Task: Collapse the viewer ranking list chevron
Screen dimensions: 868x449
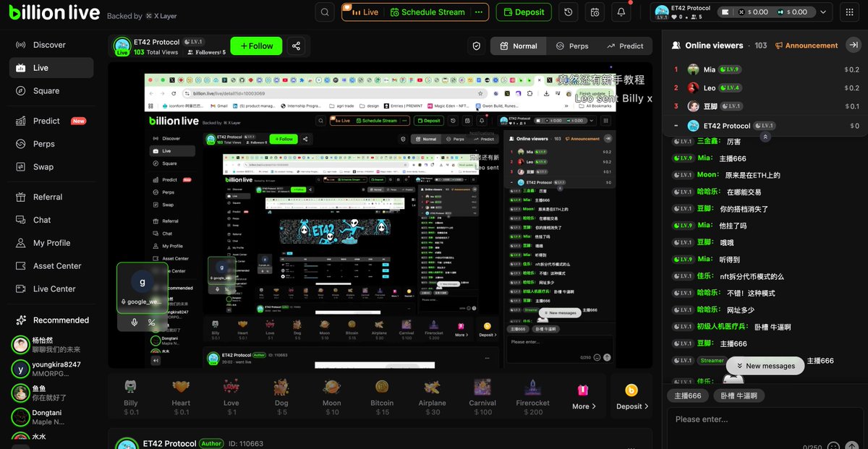Action: pos(766,136)
